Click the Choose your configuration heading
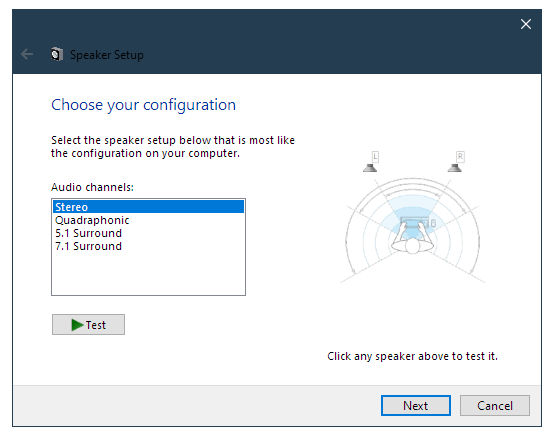The height and width of the screenshot is (442, 553). point(144,105)
